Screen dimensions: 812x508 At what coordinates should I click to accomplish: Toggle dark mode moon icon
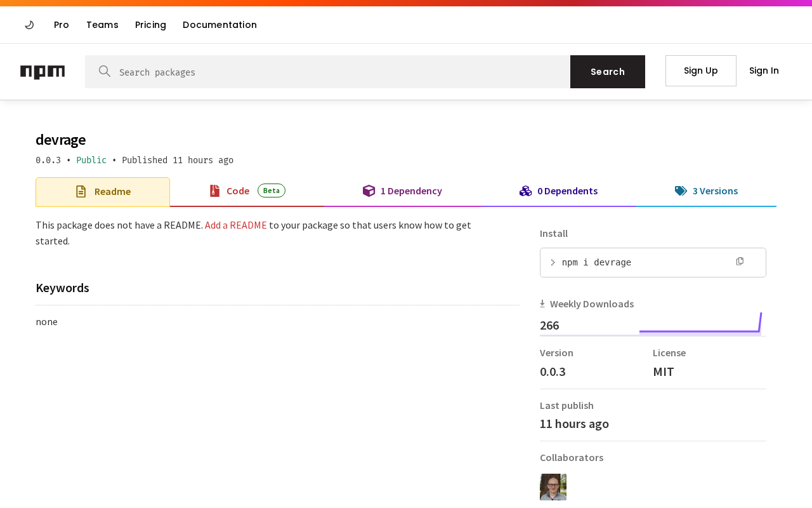pos(29,25)
